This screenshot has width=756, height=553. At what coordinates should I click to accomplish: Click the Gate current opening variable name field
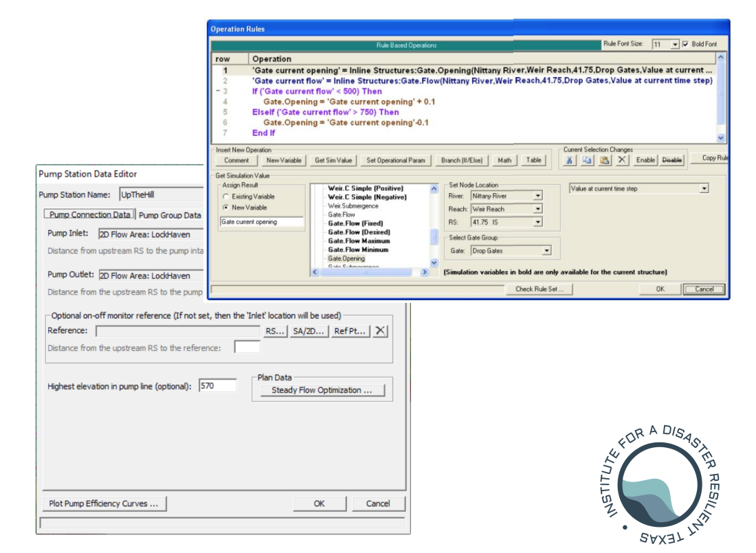(x=261, y=222)
